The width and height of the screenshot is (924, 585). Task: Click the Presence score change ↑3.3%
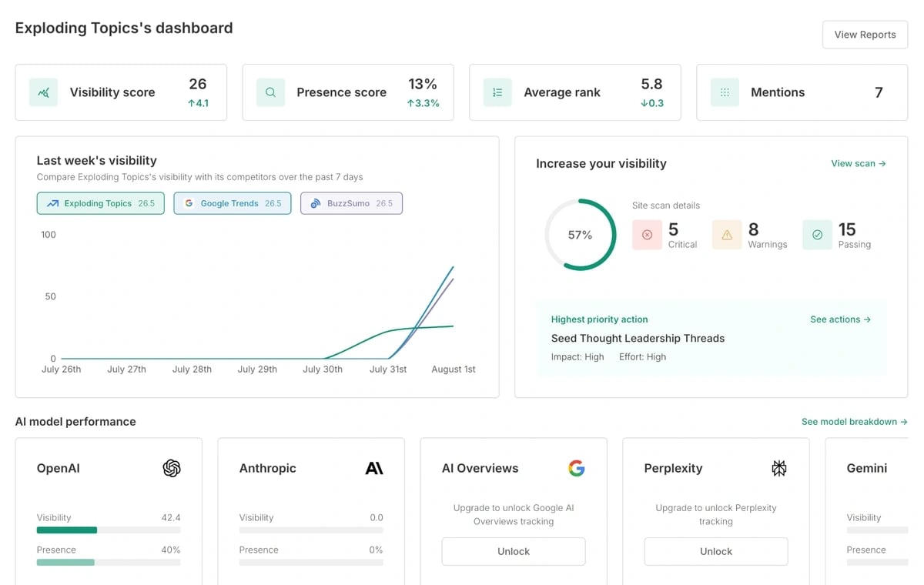coord(423,103)
